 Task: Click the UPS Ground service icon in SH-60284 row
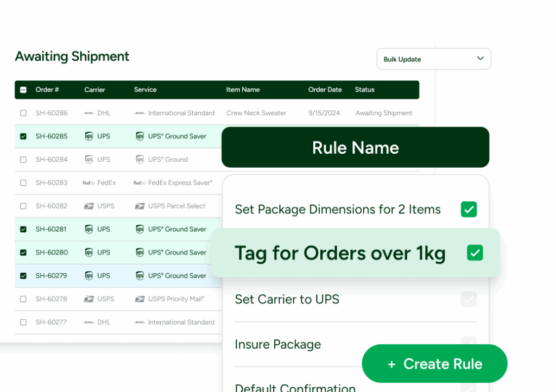coord(140,160)
